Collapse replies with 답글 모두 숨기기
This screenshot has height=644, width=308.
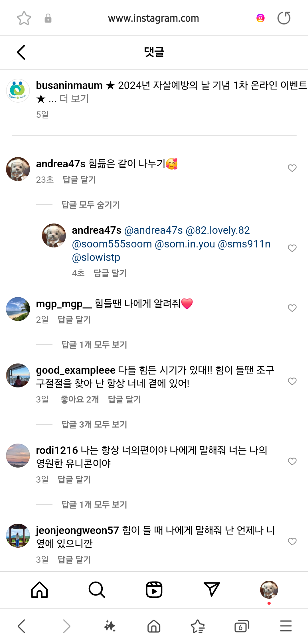click(x=90, y=205)
